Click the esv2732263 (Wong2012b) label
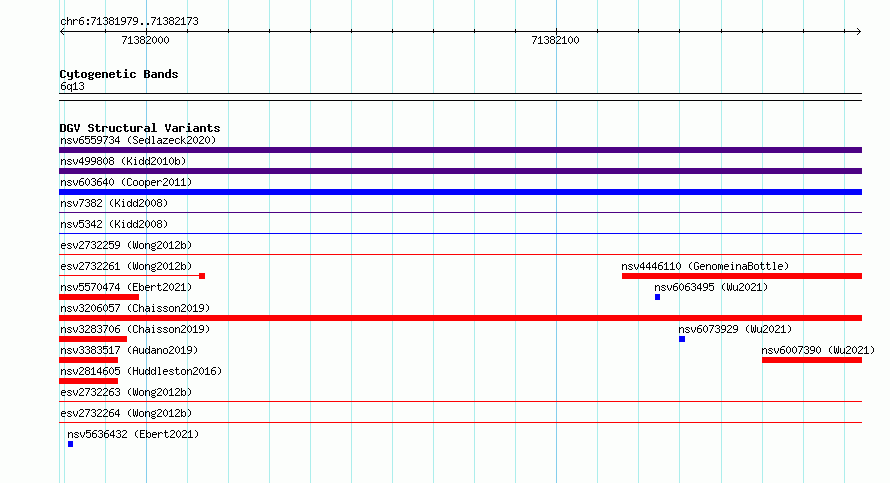This screenshot has width=890, height=483. [126, 392]
